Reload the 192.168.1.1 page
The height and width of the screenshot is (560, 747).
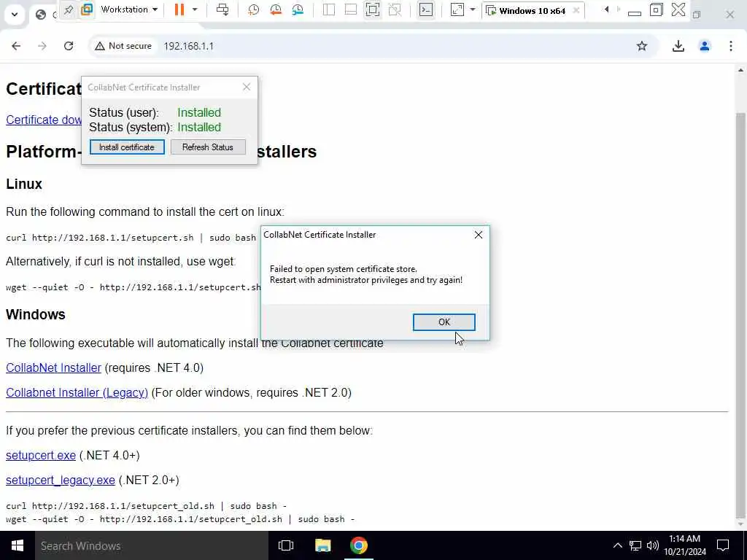click(69, 46)
